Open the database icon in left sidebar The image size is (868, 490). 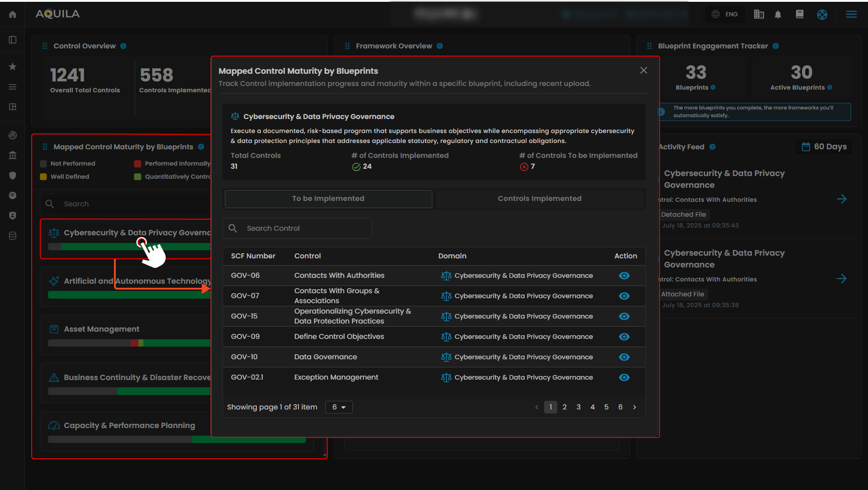(x=13, y=236)
